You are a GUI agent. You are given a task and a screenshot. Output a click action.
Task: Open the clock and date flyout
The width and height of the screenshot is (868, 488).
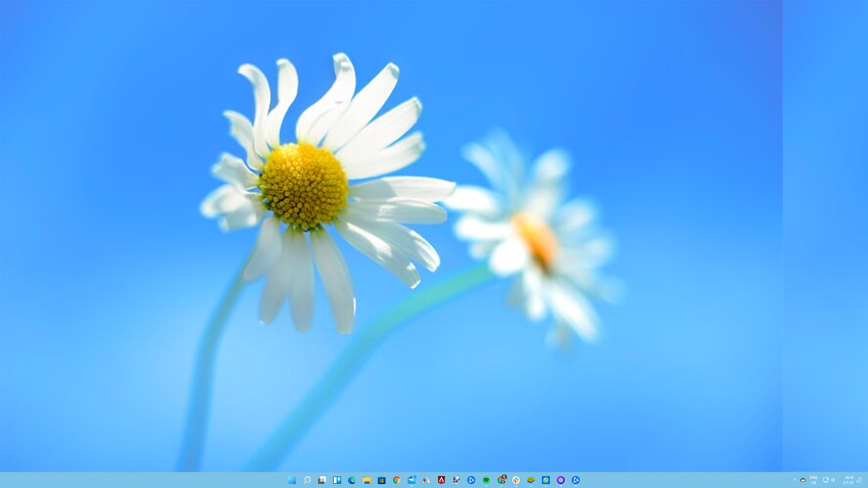tap(848, 480)
